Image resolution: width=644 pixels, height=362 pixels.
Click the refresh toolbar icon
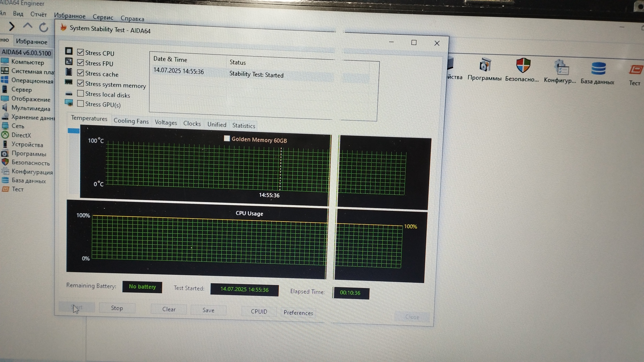(44, 27)
